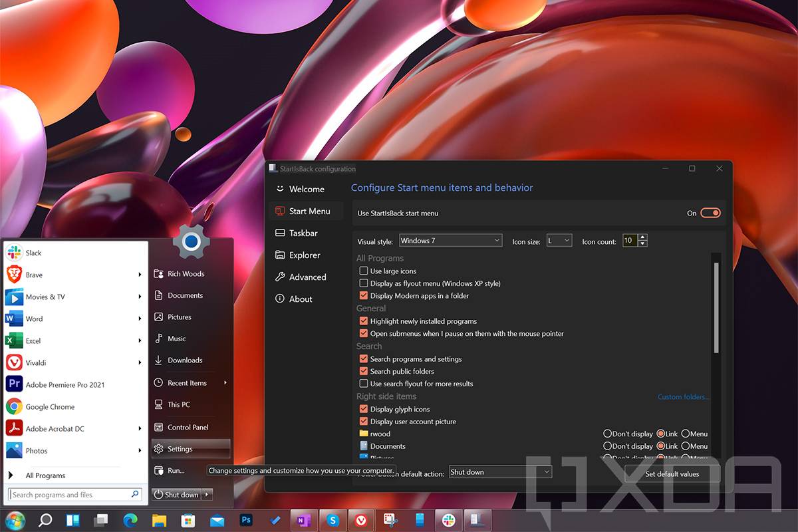
Task: Switch to the Taskbar settings section
Action: pos(303,233)
